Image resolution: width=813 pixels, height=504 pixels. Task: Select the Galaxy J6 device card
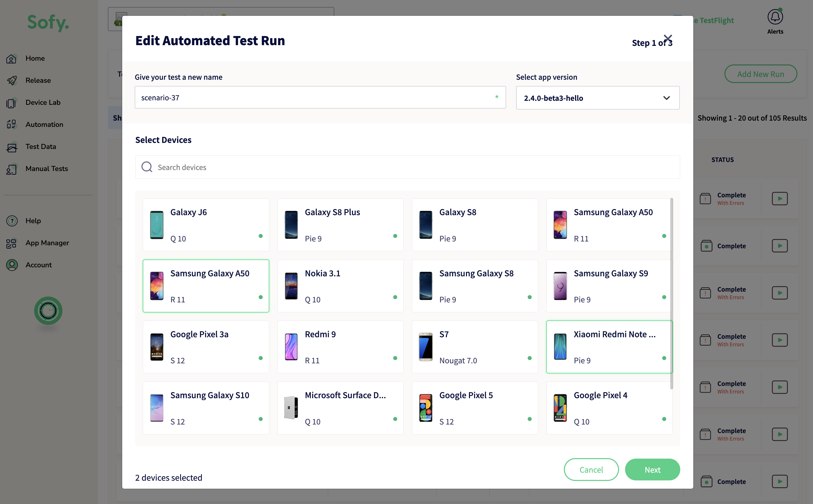[x=206, y=225]
